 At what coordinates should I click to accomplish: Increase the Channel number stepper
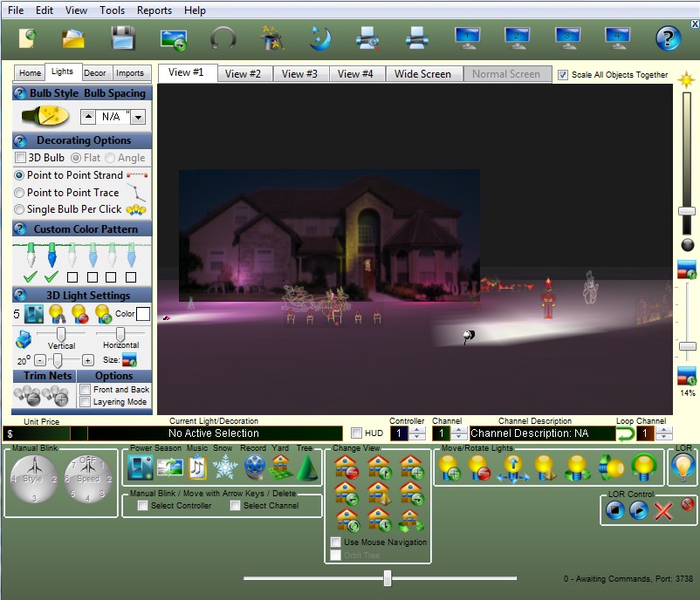459,429
